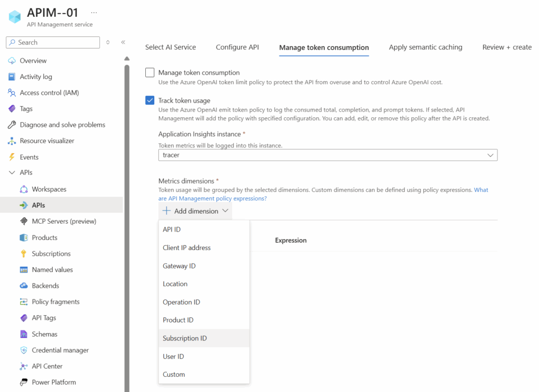Open the Application Insights instance dropdown

pos(327,155)
